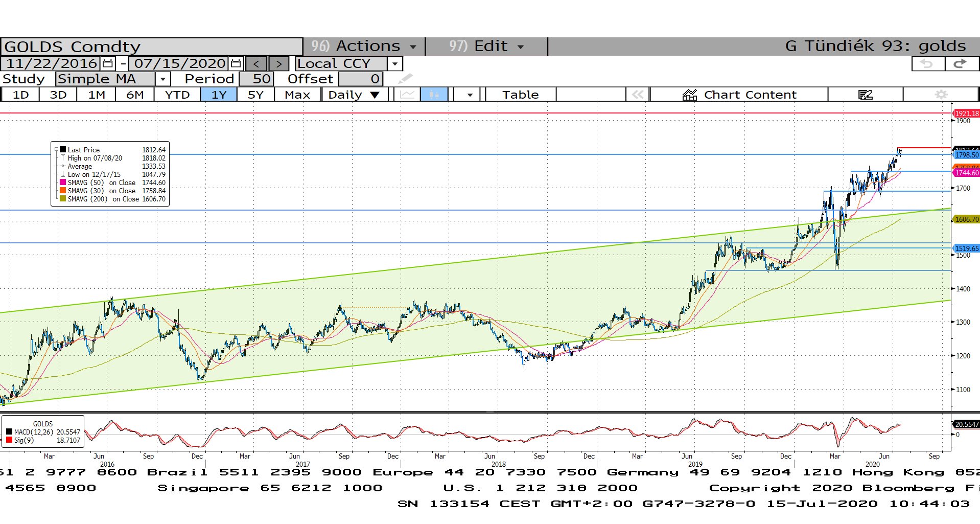
Task: Open the Table view
Action: pyautogui.click(x=520, y=95)
